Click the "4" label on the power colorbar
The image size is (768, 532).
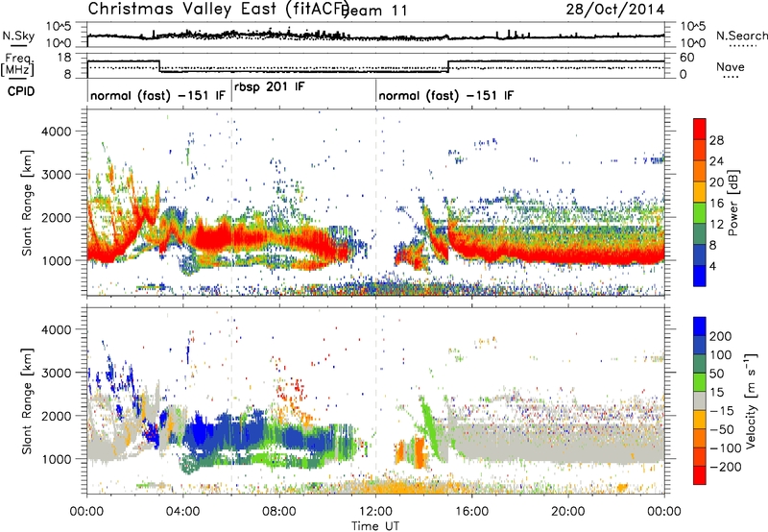(712, 266)
